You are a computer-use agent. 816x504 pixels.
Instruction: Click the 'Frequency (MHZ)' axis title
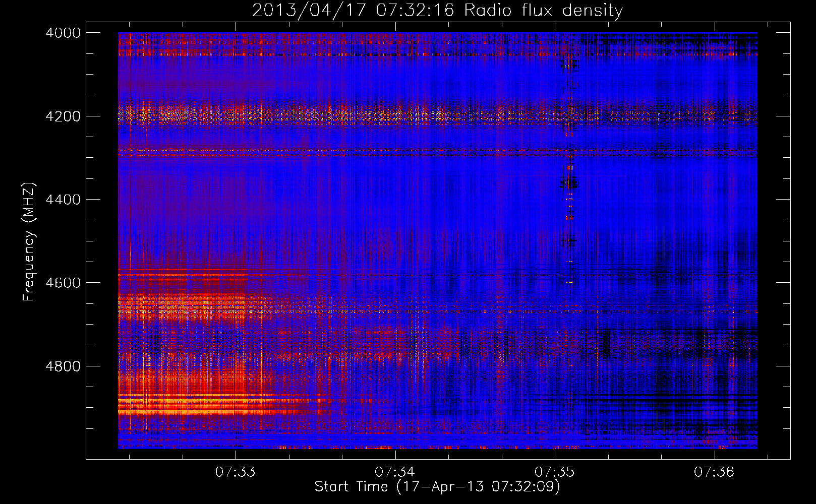tap(29, 242)
